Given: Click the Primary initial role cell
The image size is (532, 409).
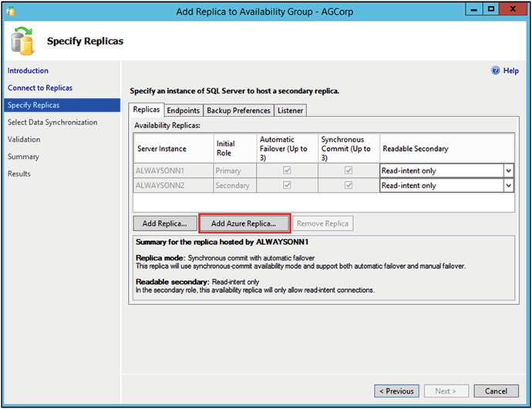Looking at the screenshot, I should 235,171.
